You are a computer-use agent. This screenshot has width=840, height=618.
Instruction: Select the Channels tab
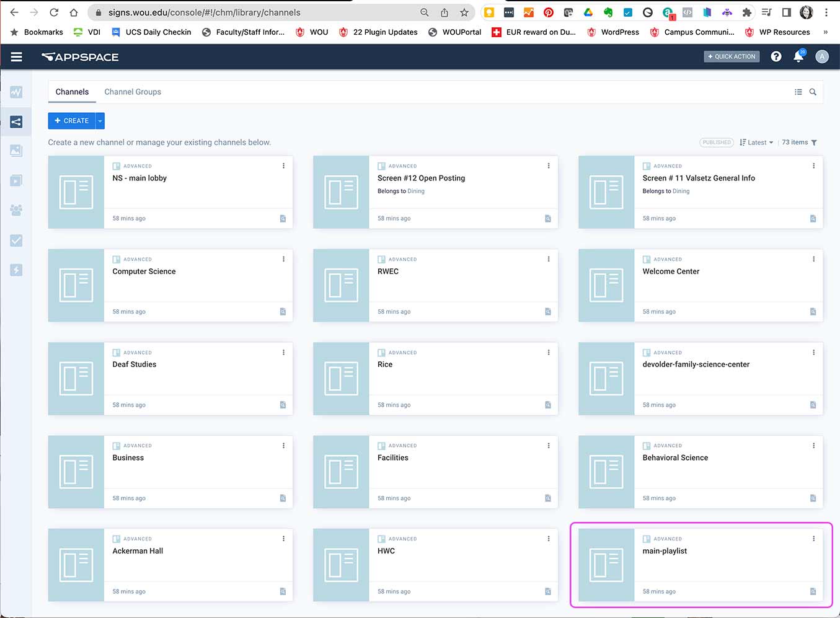pos(72,92)
